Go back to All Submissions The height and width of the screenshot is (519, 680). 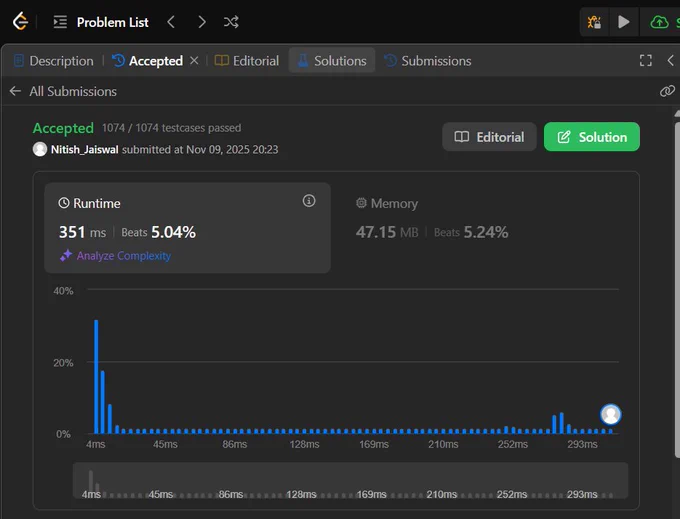pos(63,91)
